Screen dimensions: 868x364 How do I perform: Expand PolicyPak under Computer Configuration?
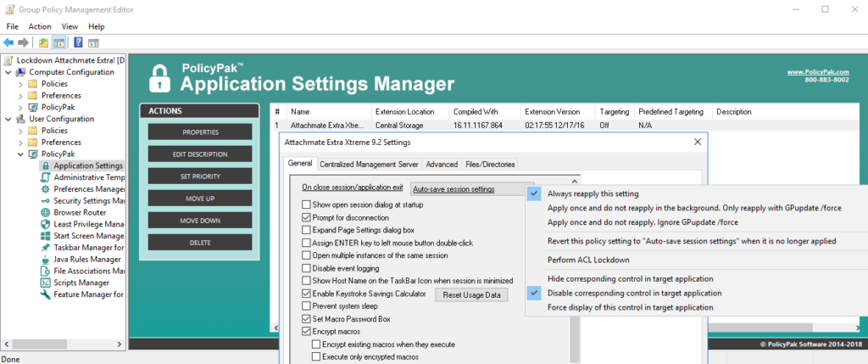tap(20, 107)
